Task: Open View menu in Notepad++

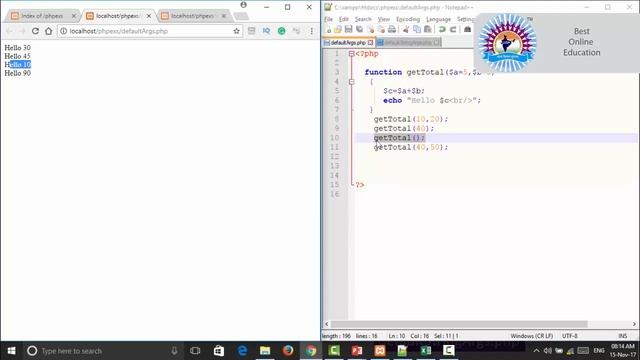Action: click(384, 19)
